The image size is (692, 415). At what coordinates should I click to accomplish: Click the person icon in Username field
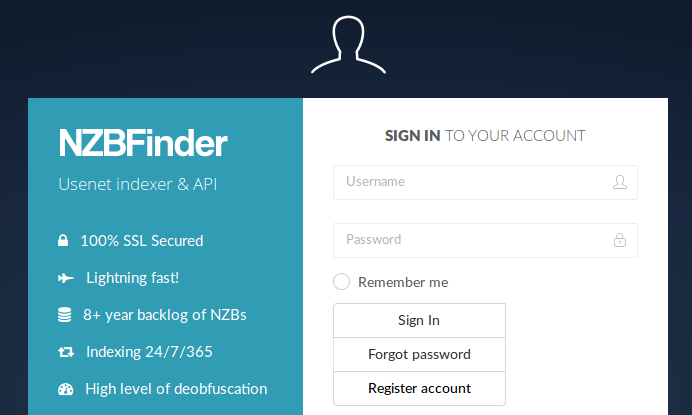pos(620,182)
